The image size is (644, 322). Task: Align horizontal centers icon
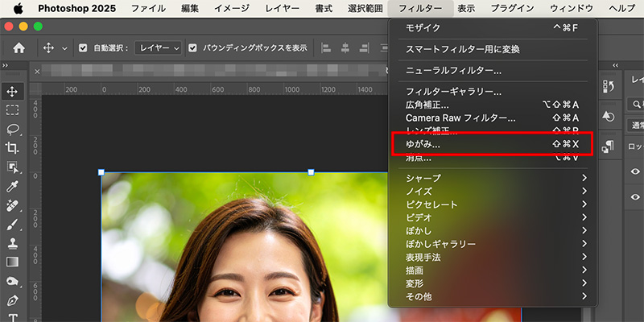pyautogui.click(x=345, y=48)
